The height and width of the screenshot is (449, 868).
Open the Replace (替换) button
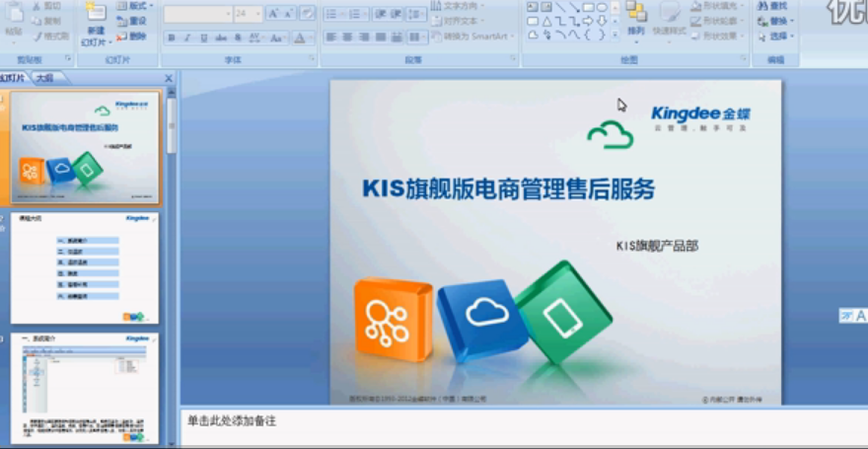tap(776, 21)
